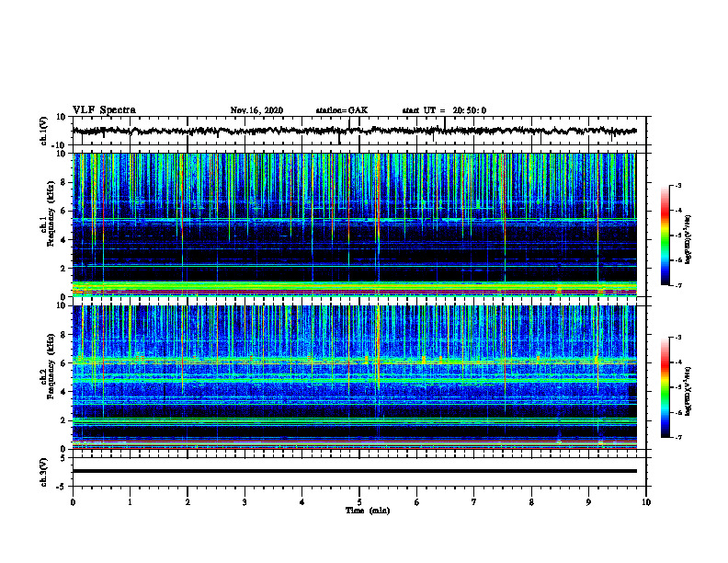This screenshot has height=563, width=728.
Task: Click the upper color bar's log(PSD) label
Action: point(688,240)
